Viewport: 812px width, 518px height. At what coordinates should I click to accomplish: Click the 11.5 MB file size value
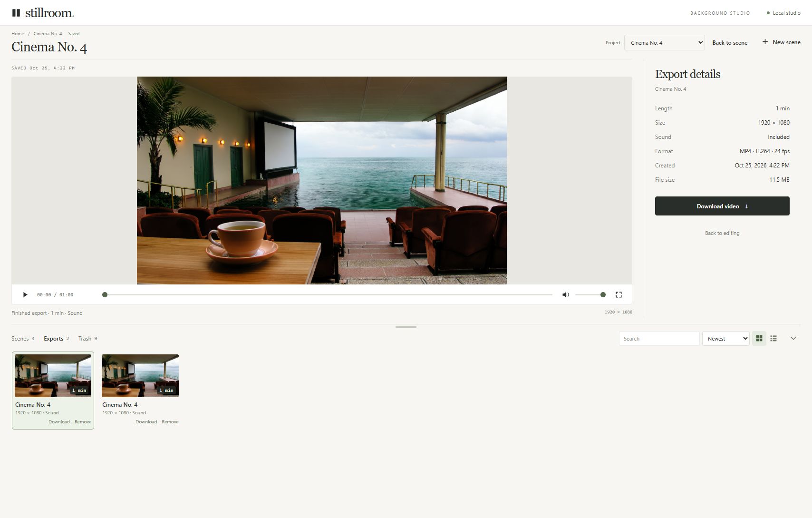point(779,180)
